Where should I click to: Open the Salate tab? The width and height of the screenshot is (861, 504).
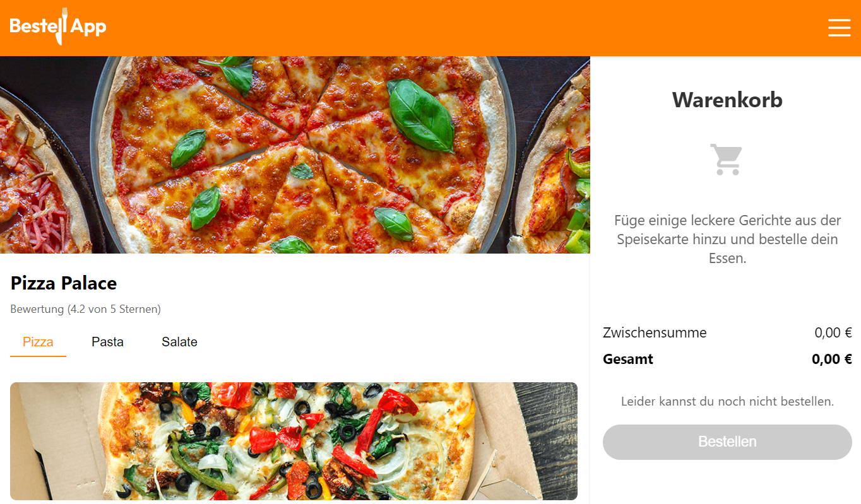(179, 342)
